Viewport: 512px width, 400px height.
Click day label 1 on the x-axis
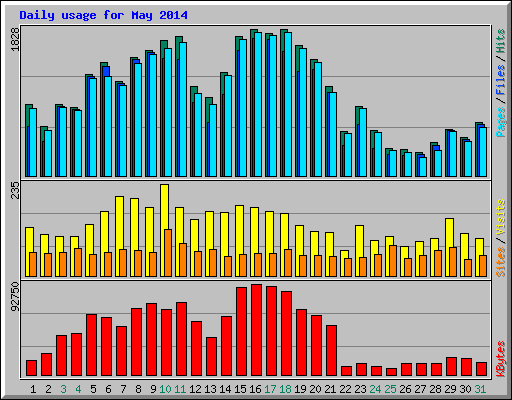click(x=33, y=389)
